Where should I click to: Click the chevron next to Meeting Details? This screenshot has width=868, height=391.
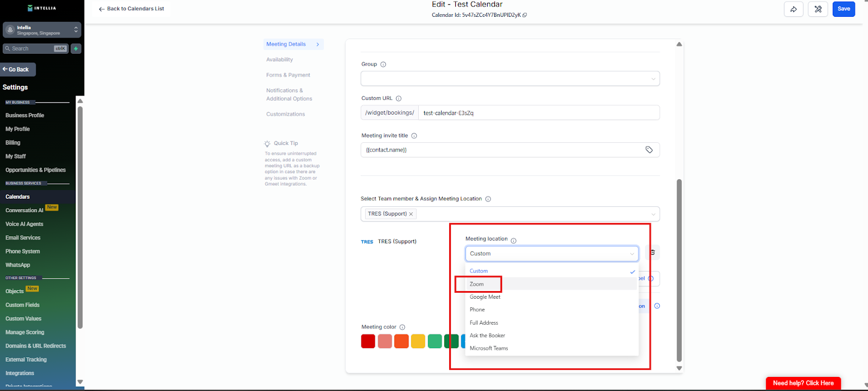(x=318, y=45)
